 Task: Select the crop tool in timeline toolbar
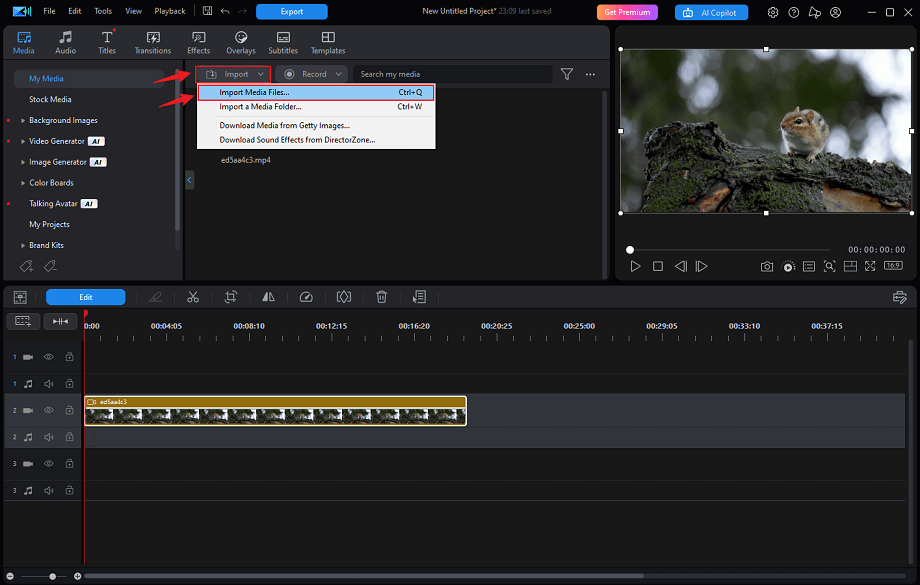point(231,297)
